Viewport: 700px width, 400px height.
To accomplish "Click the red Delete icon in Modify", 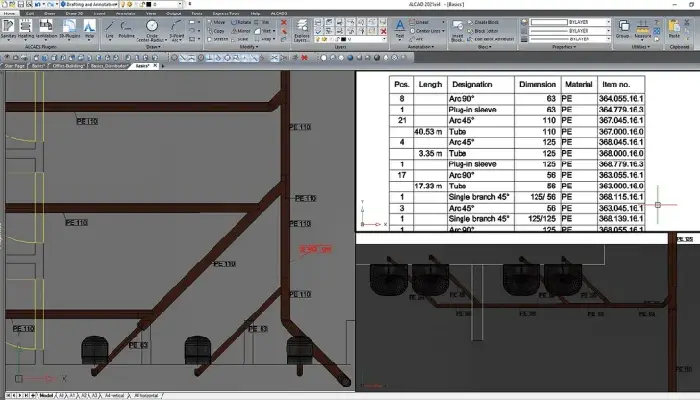I will (x=283, y=22).
